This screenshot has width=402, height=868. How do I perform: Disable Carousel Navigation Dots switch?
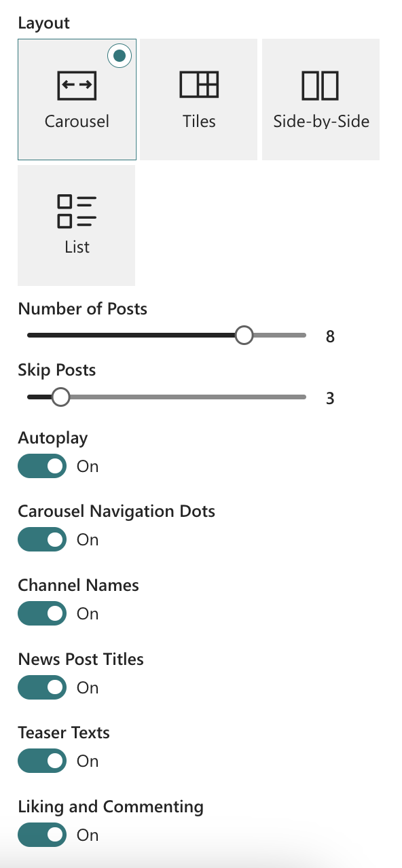(42, 540)
